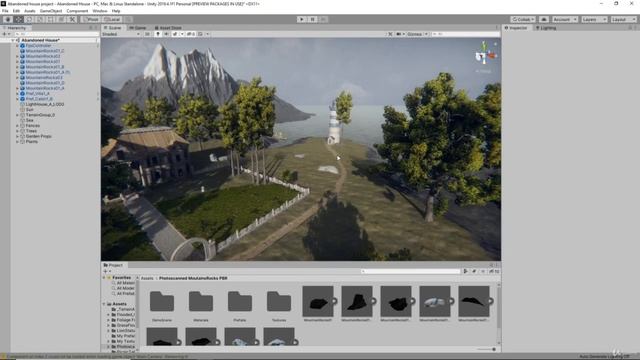The width and height of the screenshot is (640, 360).
Task: Open the scene camera settings icon
Action: pos(399,34)
